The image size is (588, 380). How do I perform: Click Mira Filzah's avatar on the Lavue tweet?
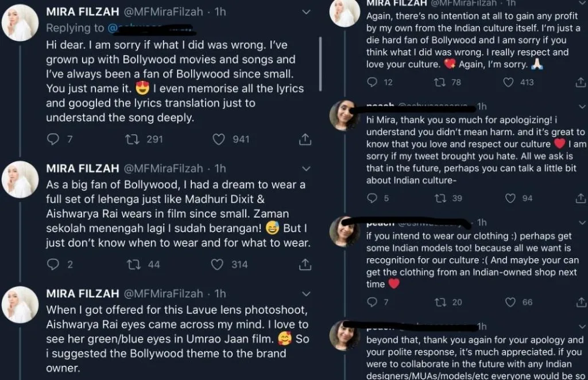20,304
